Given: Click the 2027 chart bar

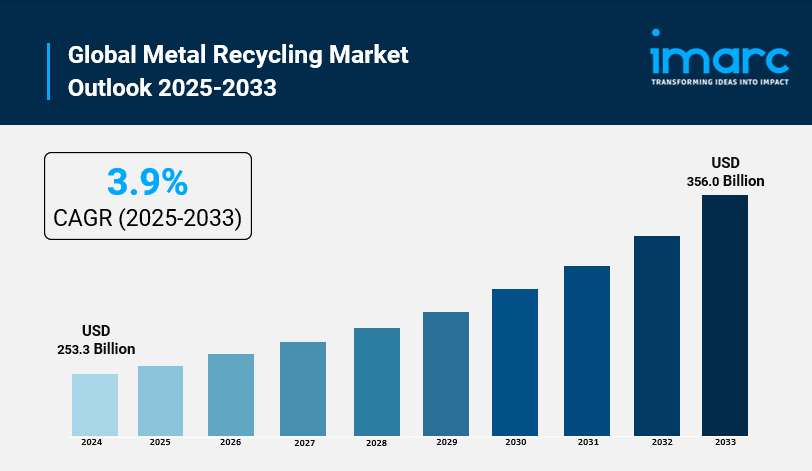Looking at the screenshot, I should (303, 388).
